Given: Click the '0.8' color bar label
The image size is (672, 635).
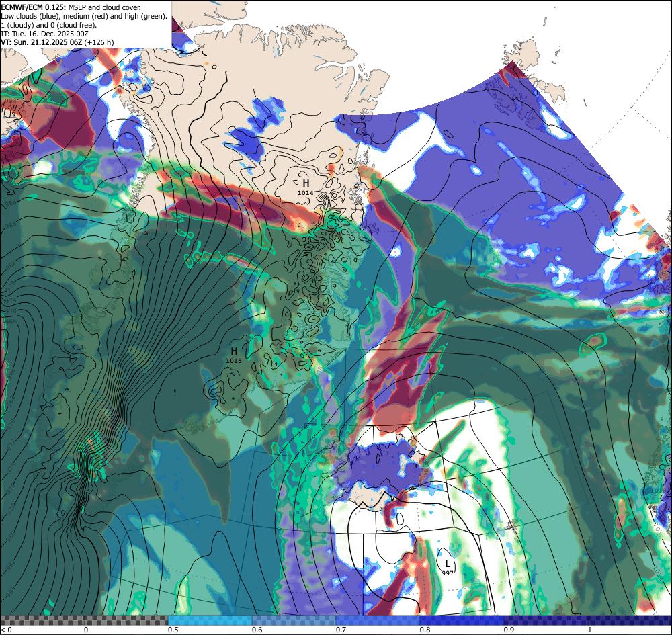Looking at the screenshot, I should point(425,630).
